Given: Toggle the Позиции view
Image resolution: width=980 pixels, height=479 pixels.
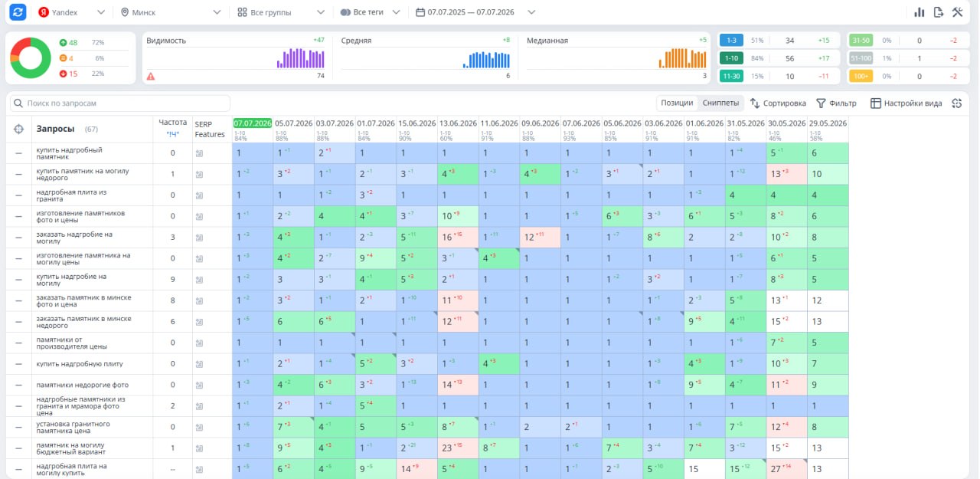Looking at the screenshot, I should coord(677,103).
